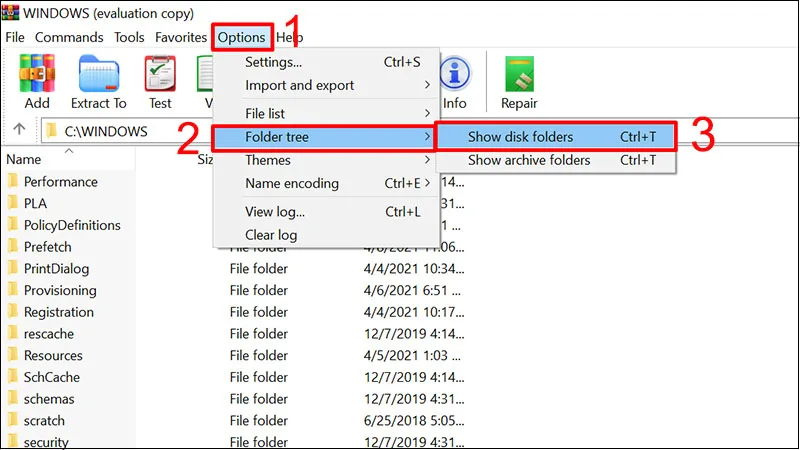This screenshot has width=800, height=450.
Task: Select the PrintDialog folder name
Action: point(56,268)
